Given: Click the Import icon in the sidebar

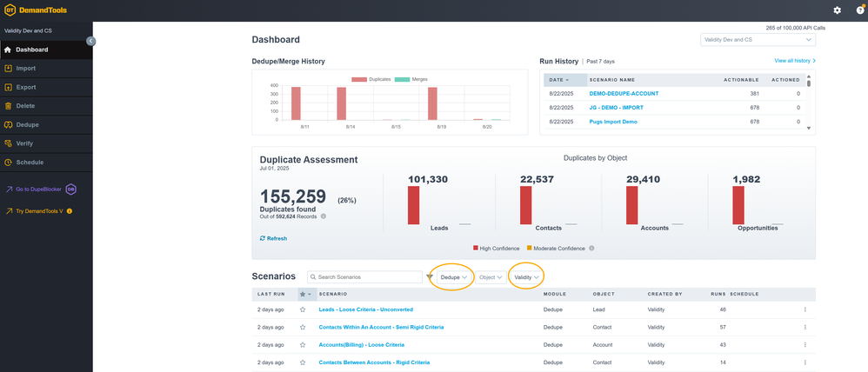Looking at the screenshot, I should [x=8, y=69].
